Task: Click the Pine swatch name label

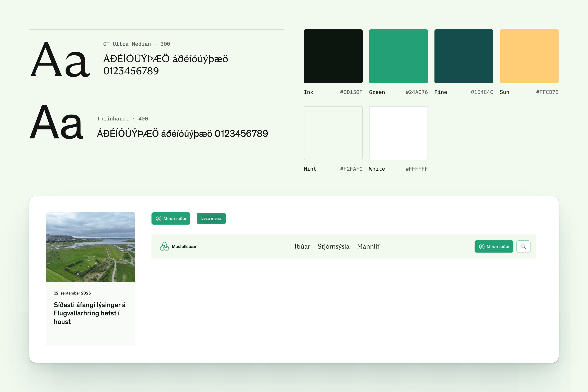Action: [441, 92]
